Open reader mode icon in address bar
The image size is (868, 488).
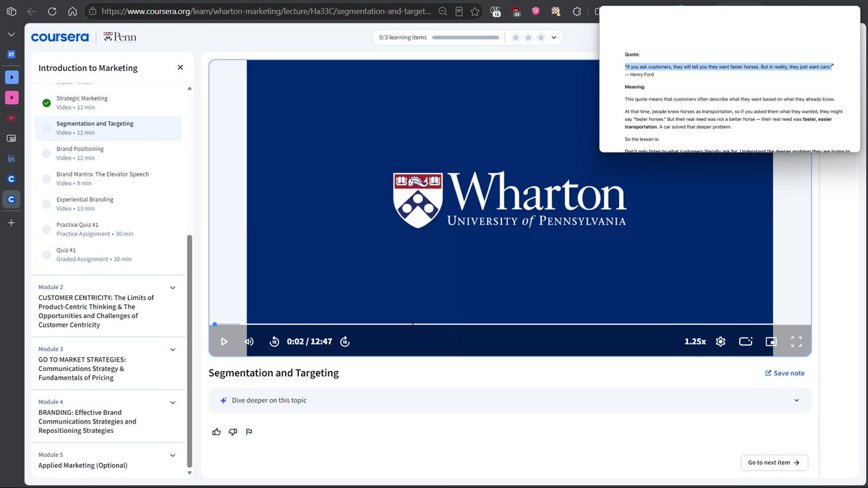tap(459, 12)
